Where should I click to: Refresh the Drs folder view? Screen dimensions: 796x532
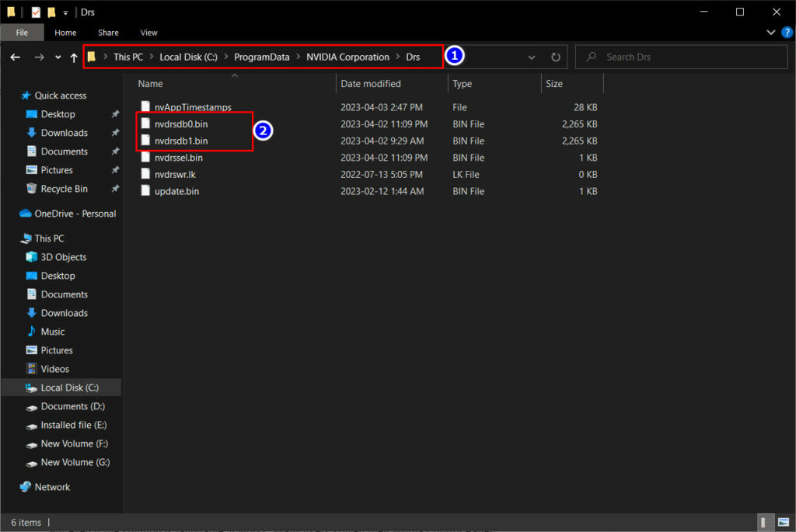click(x=556, y=57)
